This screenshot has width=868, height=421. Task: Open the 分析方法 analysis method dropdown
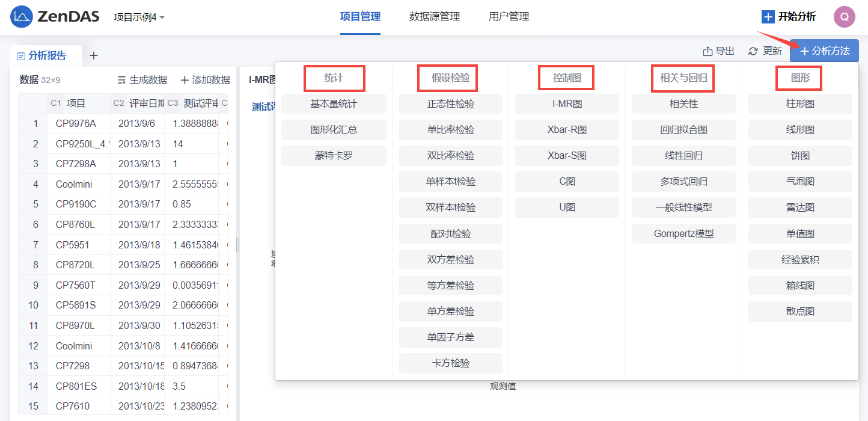click(x=824, y=51)
